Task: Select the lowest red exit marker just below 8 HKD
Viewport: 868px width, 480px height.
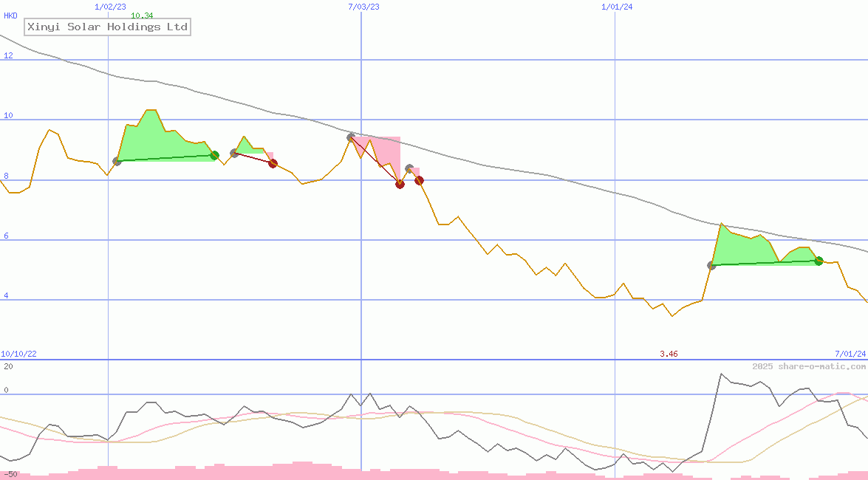Action: 400,184
